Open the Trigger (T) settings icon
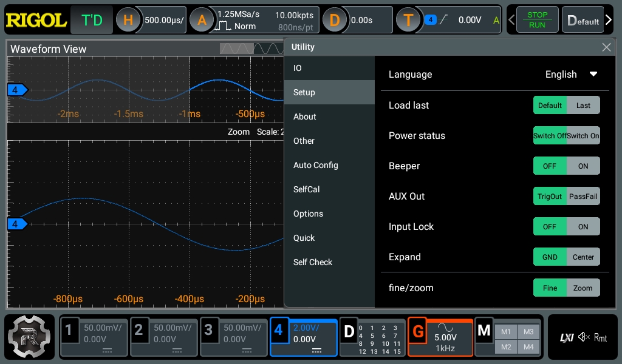The width and height of the screenshot is (622, 364). point(408,20)
